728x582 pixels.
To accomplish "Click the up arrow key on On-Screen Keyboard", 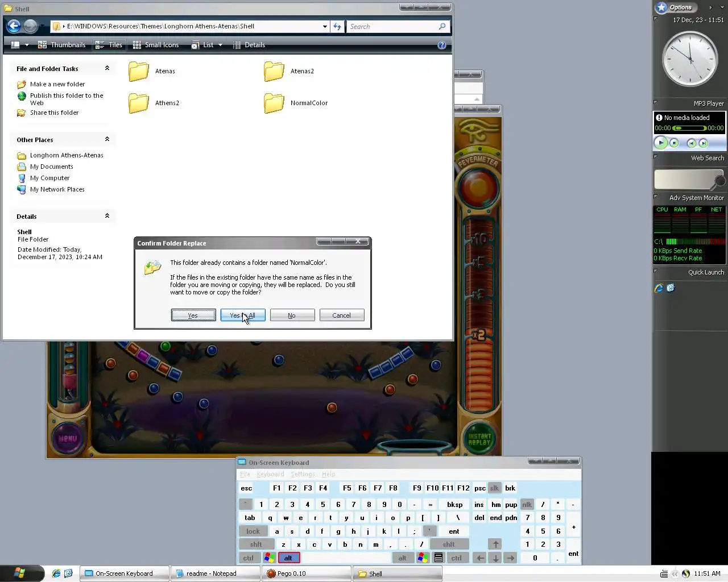I will 495,544.
